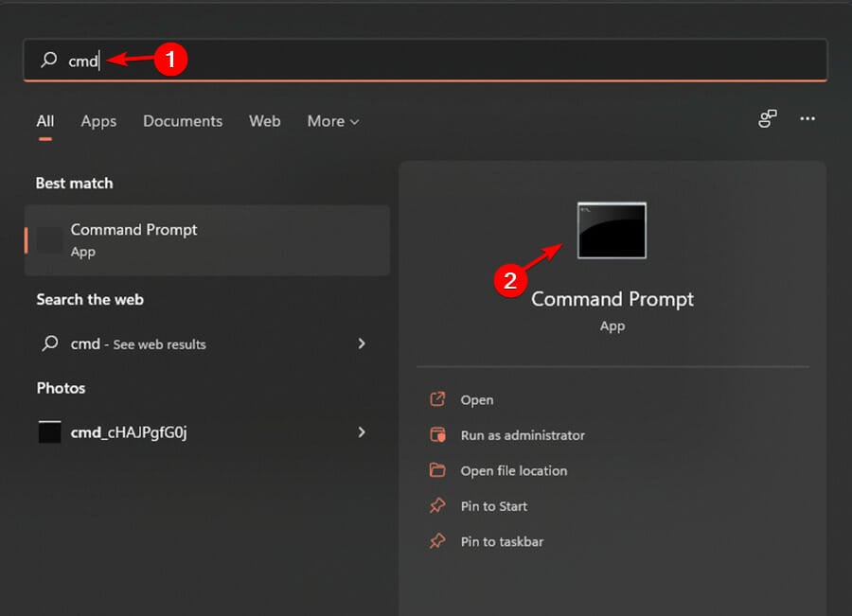This screenshot has width=852, height=616.
Task: Select the Web filter tab
Action: coord(265,121)
